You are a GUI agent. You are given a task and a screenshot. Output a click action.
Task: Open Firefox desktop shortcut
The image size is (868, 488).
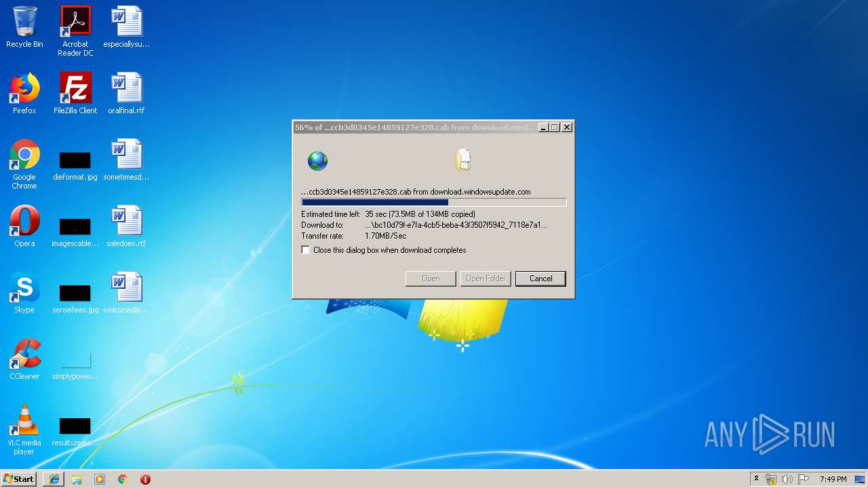24,94
